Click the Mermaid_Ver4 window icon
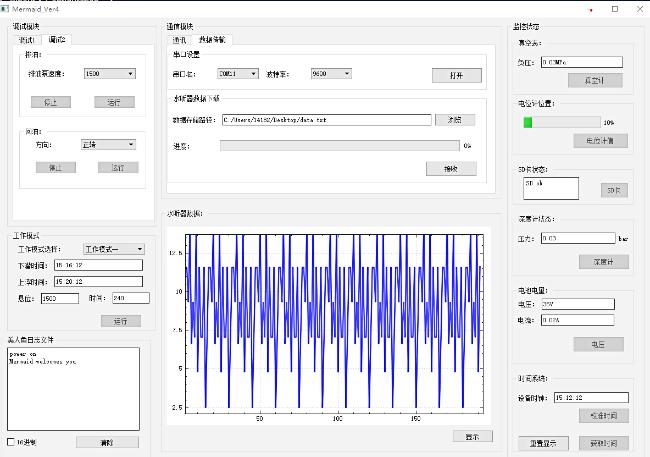Screen dimensions: 650x457 coord(5,8)
